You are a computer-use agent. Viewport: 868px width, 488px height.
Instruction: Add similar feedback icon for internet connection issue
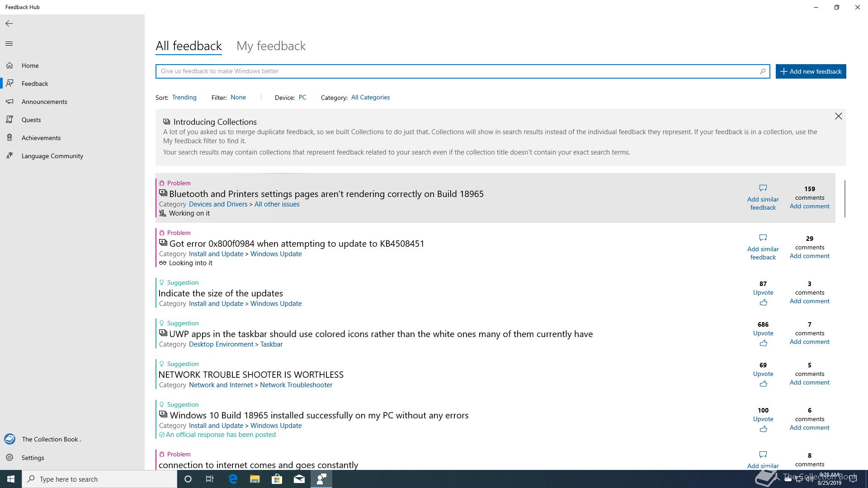763,455
